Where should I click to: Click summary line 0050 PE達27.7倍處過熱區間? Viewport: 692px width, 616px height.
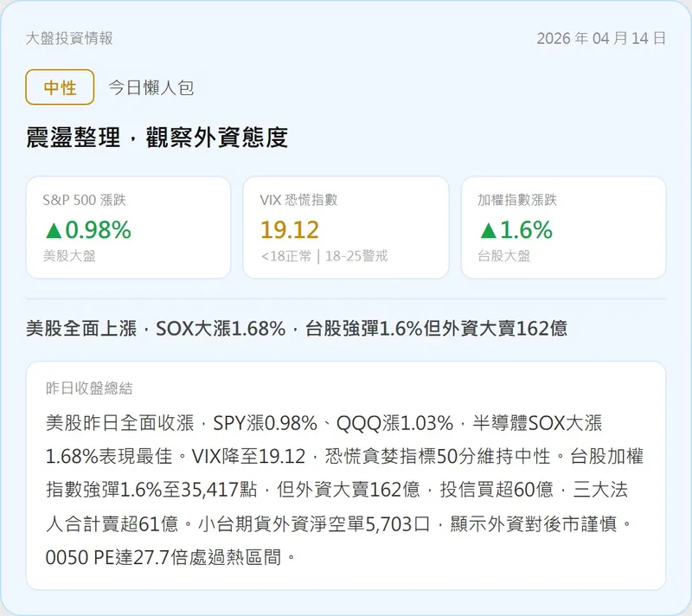pyautogui.click(x=170, y=557)
